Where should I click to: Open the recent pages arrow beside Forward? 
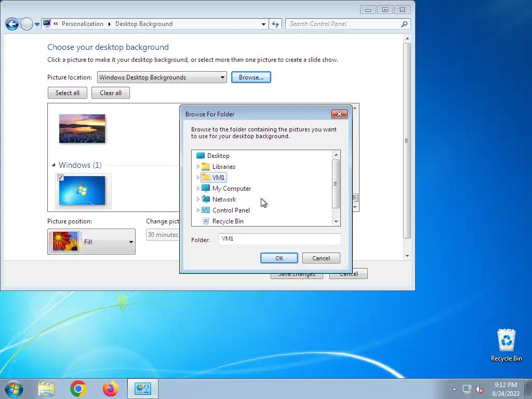37,24
